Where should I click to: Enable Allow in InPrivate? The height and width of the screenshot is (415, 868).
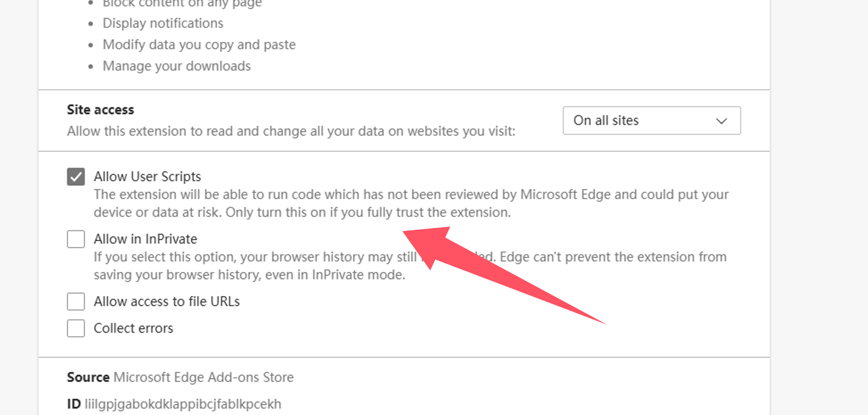pos(76,239)
